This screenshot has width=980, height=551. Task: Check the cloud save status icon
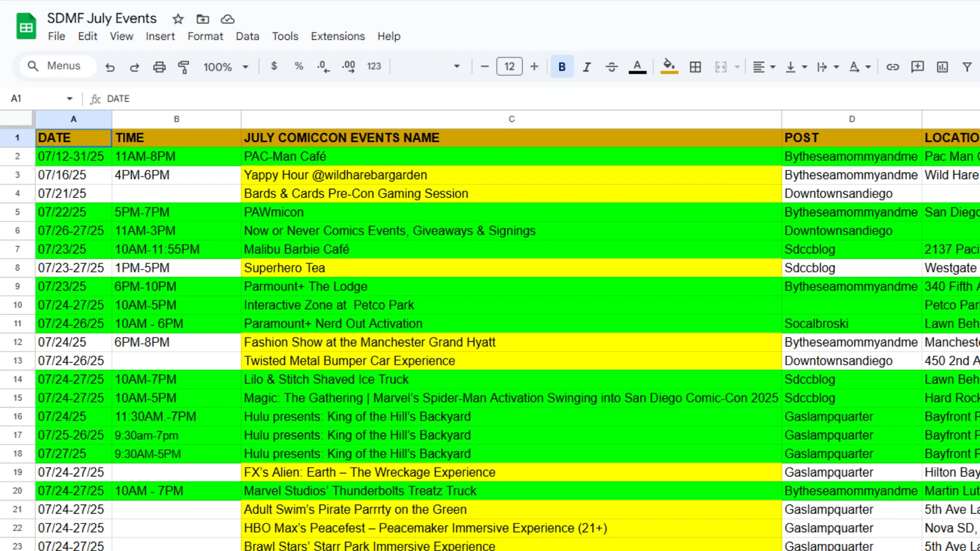pos(227,19)
